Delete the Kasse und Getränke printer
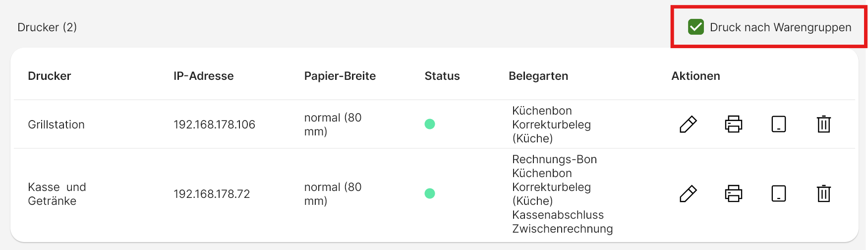This screenshot has width=868, height=250. coord(824,193)
